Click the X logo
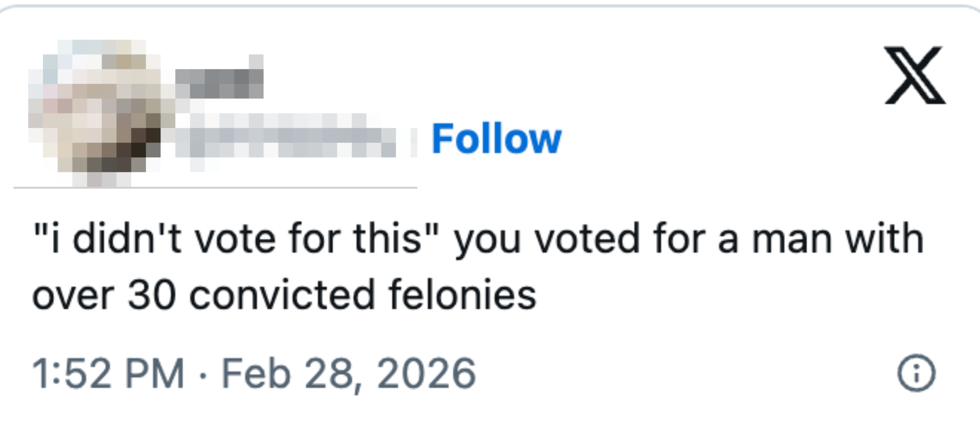This screenshot has width=980, height=428. tap(915, 75)
